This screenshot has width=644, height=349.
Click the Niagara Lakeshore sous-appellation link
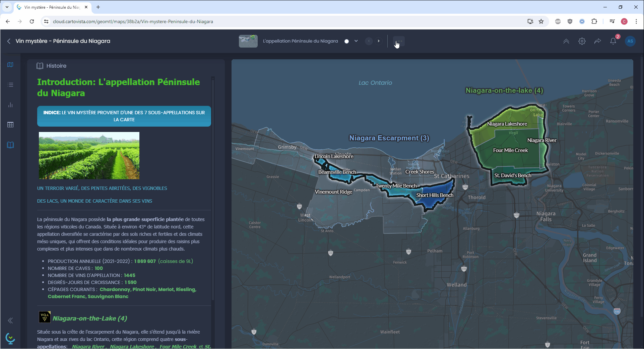(x=132, y=346)
